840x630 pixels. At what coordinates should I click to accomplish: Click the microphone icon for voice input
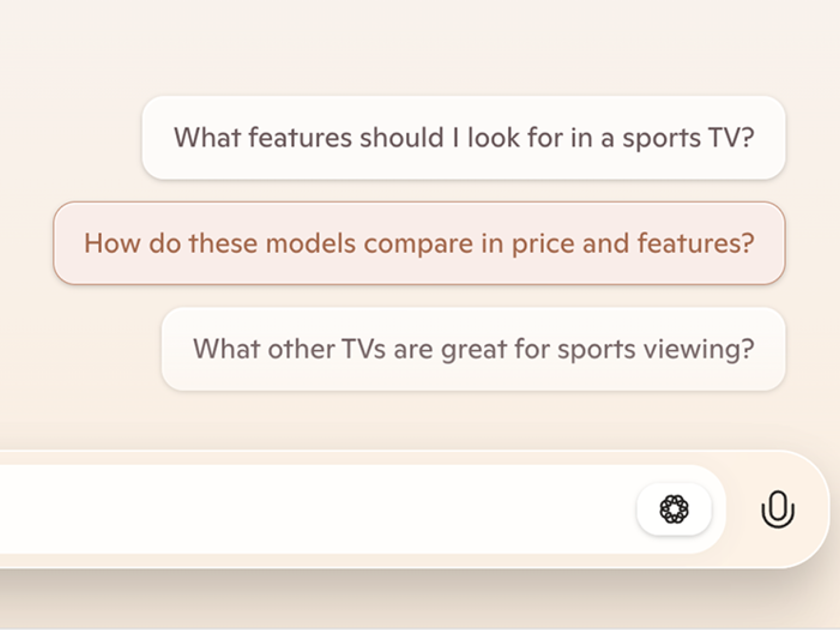point(777,509)
